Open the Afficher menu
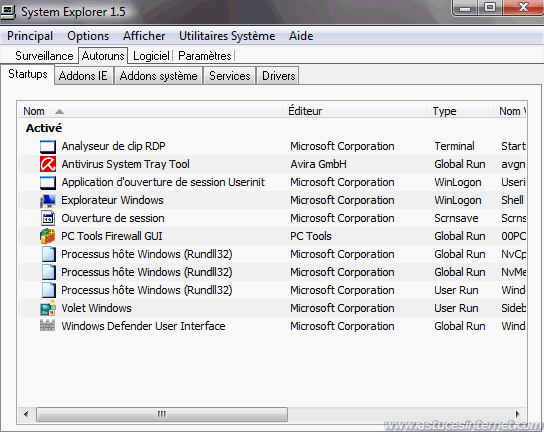This screenshot has width=544, height=432. [x=144, y=36]
